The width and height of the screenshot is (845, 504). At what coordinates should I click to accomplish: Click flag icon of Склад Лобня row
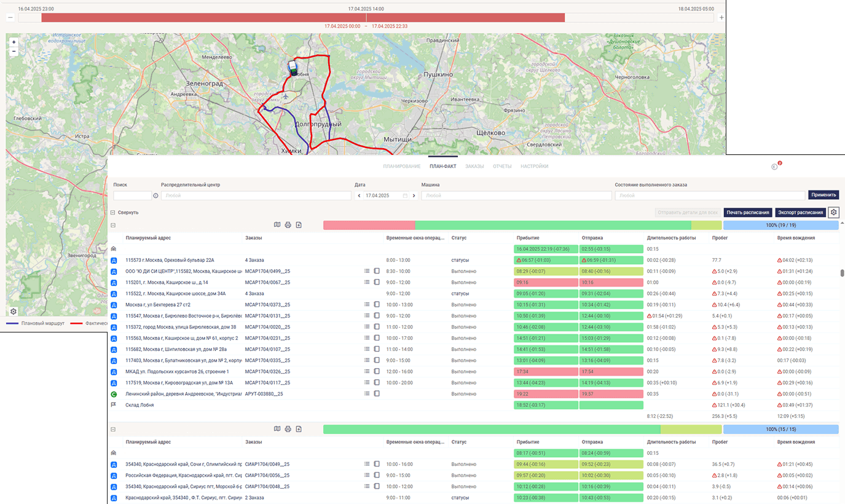coord(114,405)
